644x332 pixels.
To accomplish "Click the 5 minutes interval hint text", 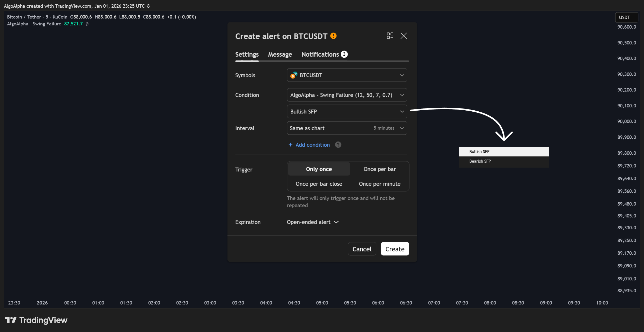I will point(384,128).
